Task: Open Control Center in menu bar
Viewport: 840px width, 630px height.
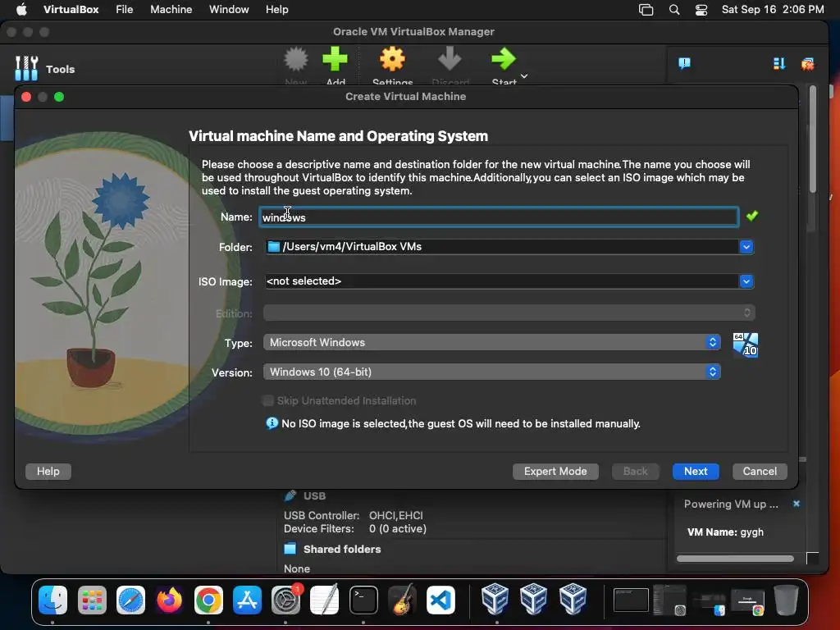Action: pyautogui.click(x=701, y=10)
